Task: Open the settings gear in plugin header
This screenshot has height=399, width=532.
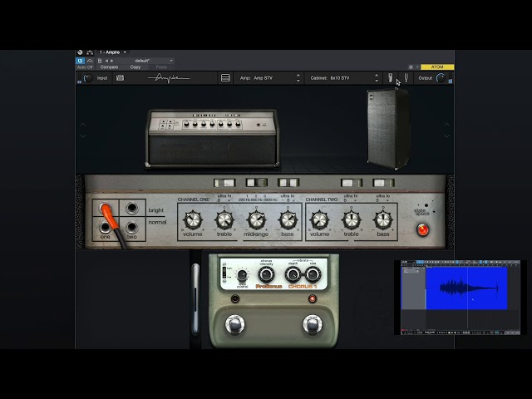Action: click(411, 67)
